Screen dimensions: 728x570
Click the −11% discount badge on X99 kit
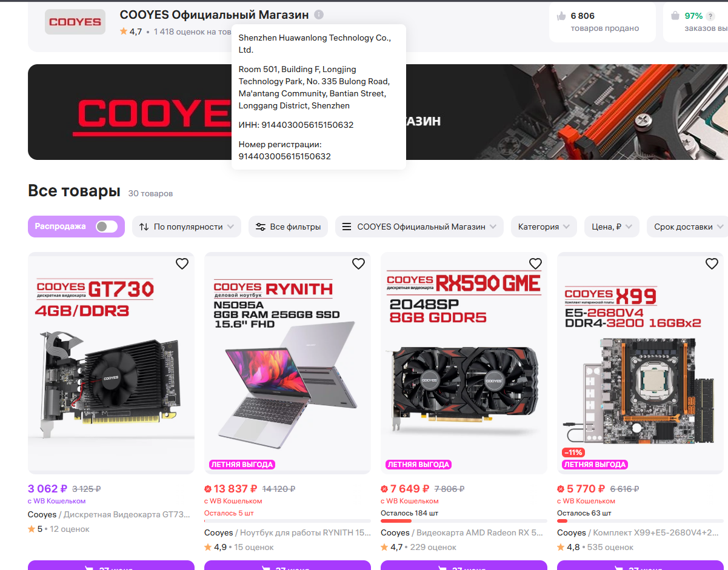[x=573, y=452]
